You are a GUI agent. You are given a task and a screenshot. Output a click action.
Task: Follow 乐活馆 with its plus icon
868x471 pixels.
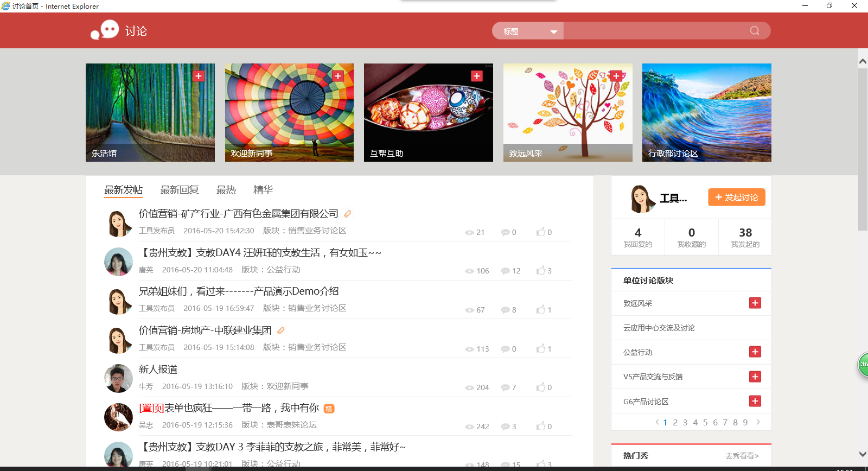[x=199, y=76]
